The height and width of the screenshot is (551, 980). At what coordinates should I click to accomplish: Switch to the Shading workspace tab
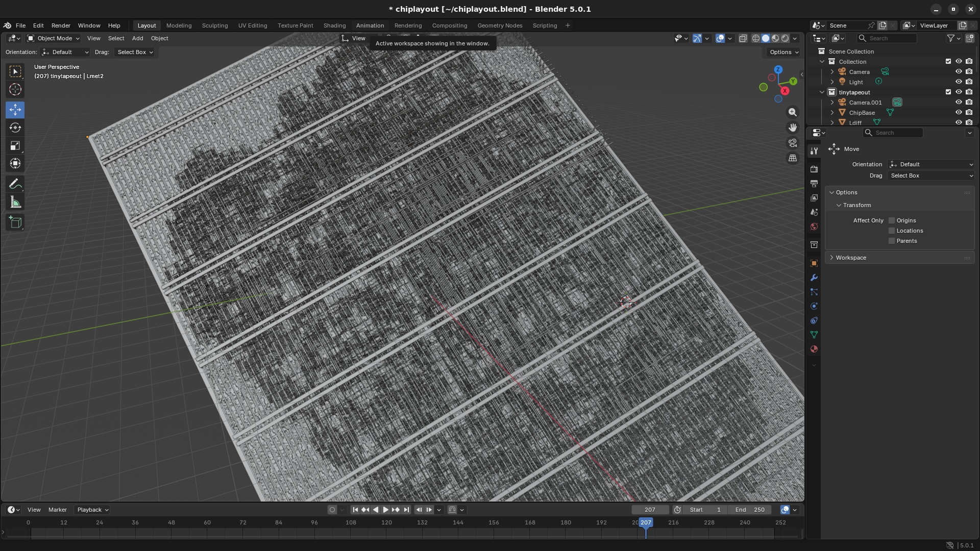point(334,26)
